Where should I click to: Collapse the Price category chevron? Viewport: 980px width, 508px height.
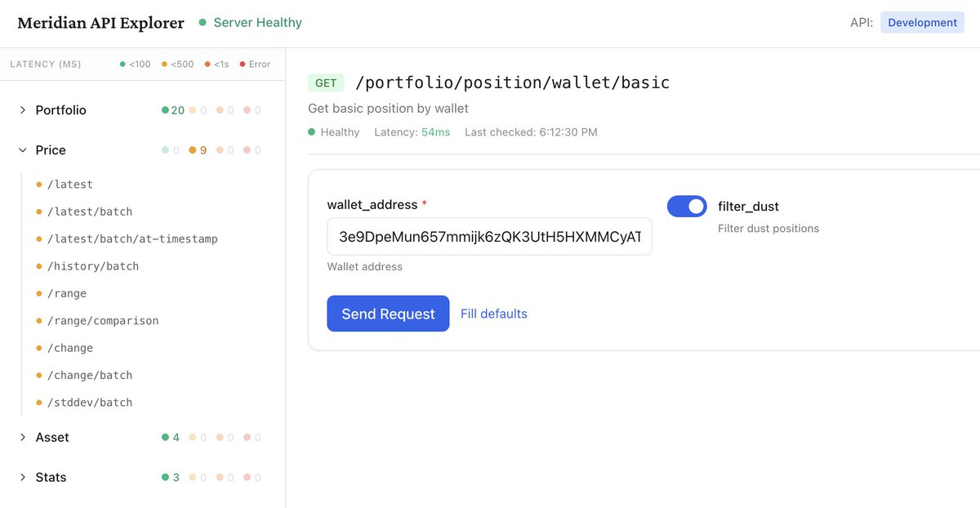[23, 150]
